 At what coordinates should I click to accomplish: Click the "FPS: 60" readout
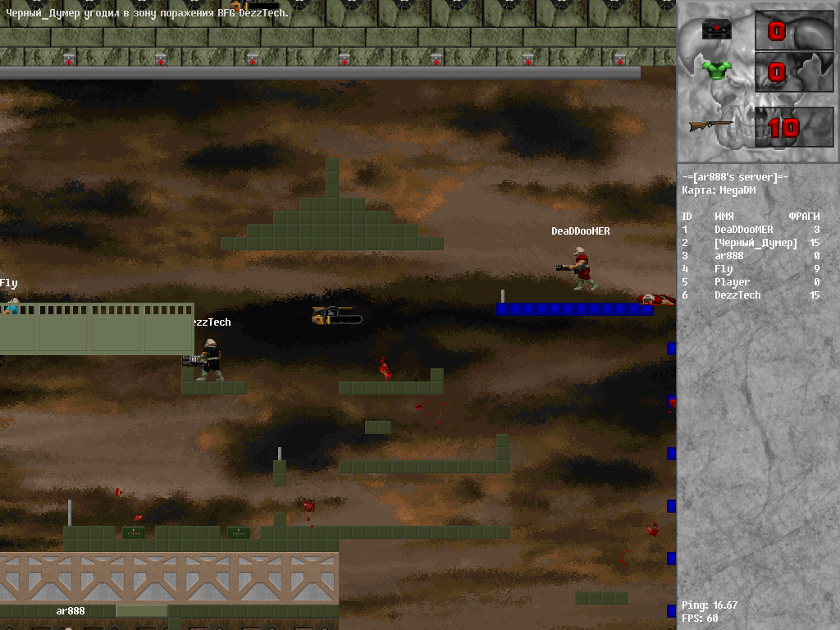700,619
